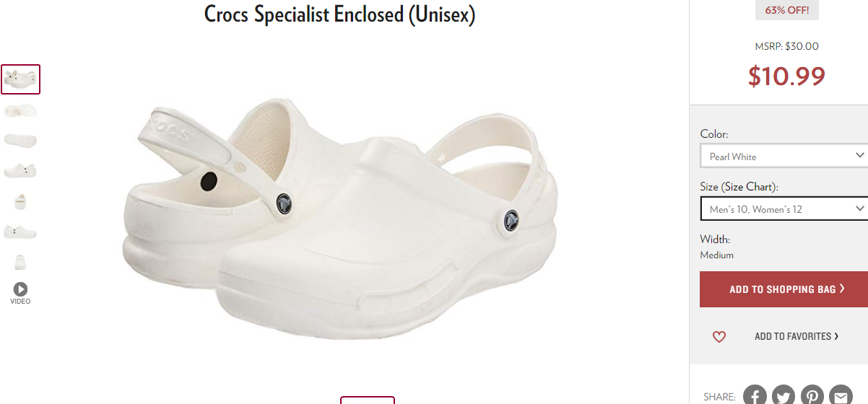Select the third thumbnail showing shoe sole

coord(20,140)
